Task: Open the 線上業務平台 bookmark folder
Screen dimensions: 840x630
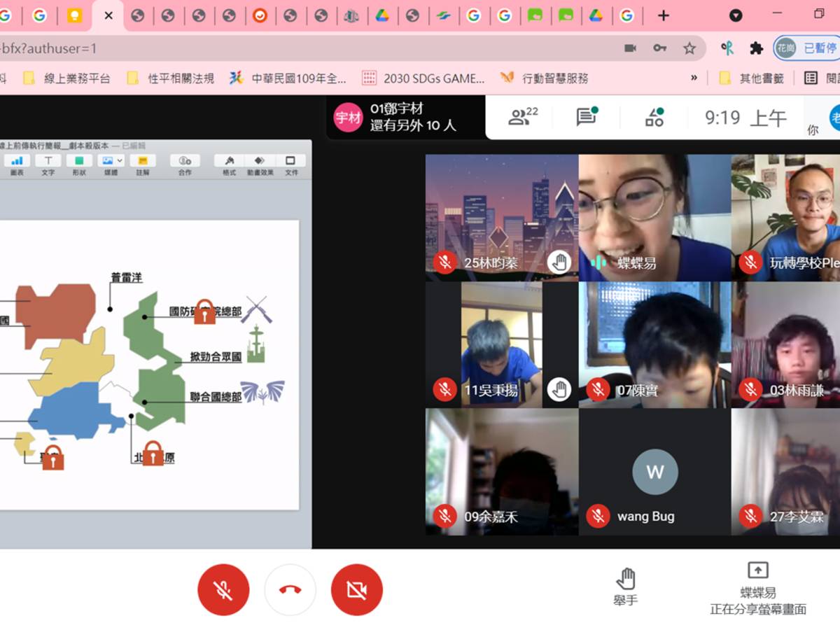Action: click(x=67, y=78)
